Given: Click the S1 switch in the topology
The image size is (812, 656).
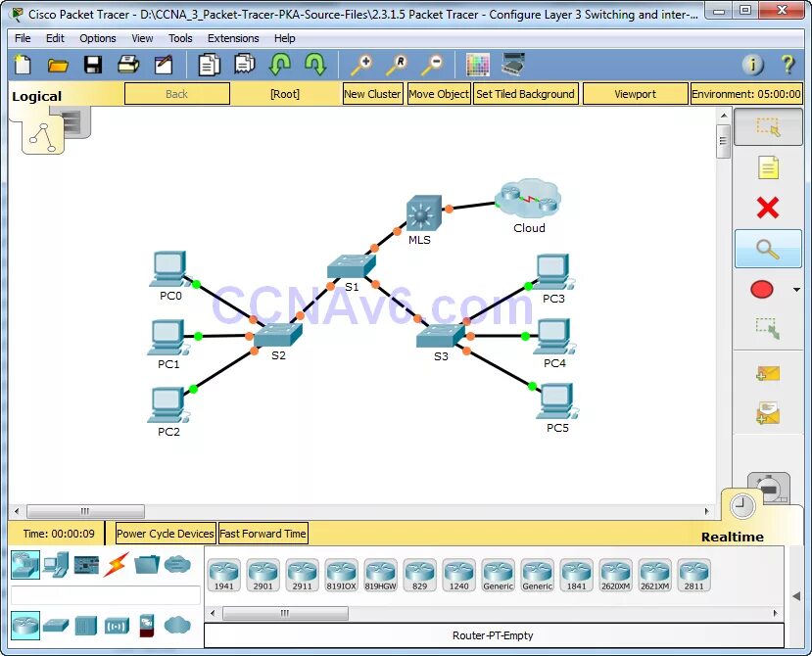Looking at the screenshot, I should [351, 266].
